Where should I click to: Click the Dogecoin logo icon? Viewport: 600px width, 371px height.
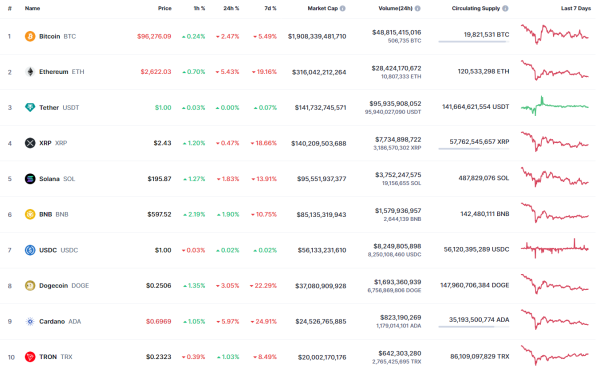[30, 286]
